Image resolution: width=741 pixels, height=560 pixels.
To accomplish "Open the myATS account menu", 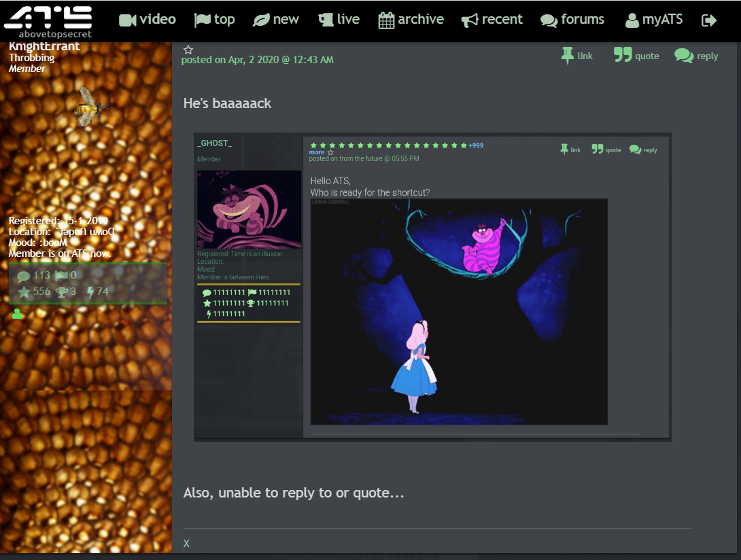I will click(x=653, y=20).
